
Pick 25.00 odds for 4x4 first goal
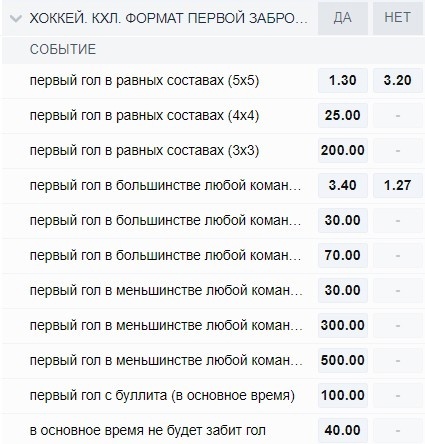click(x=343, y=115)
